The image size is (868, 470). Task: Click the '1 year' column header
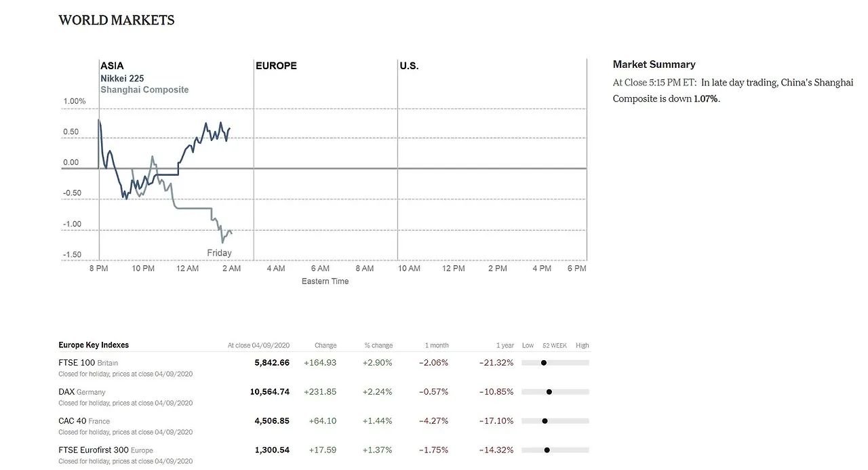[x=505, y=345]
